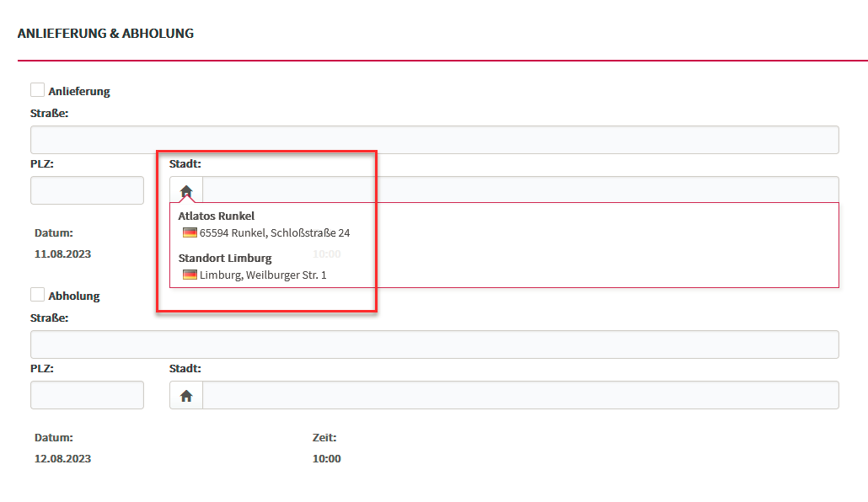Focus the Anlieferung Straße input field
Screen dimensions: 868x502
tap(435, 140)
